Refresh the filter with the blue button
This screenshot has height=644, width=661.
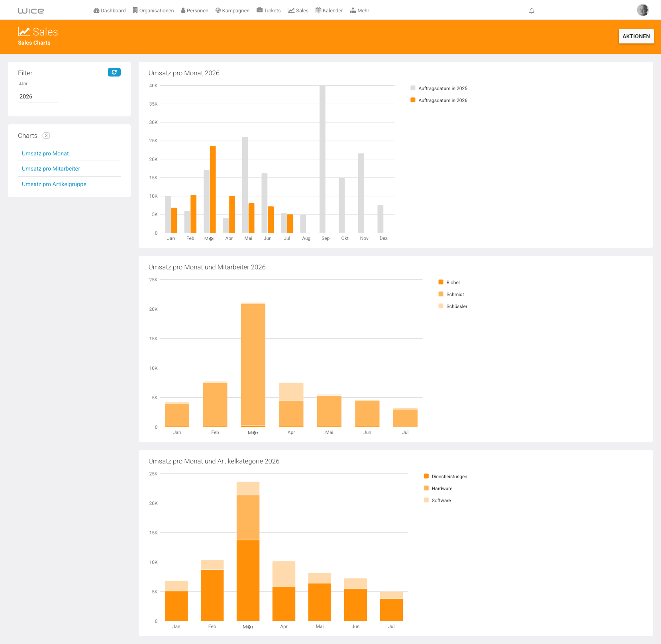(x=114, y=72)
